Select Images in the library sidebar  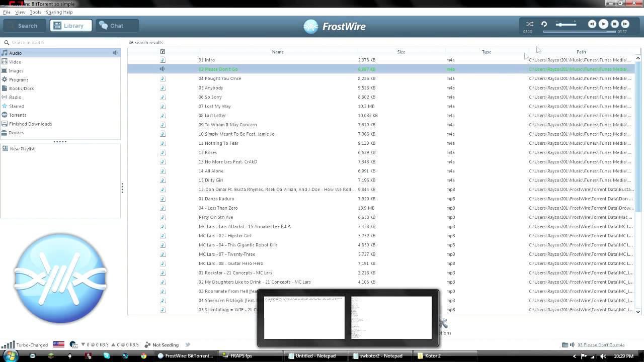click(x=60, y=71)
